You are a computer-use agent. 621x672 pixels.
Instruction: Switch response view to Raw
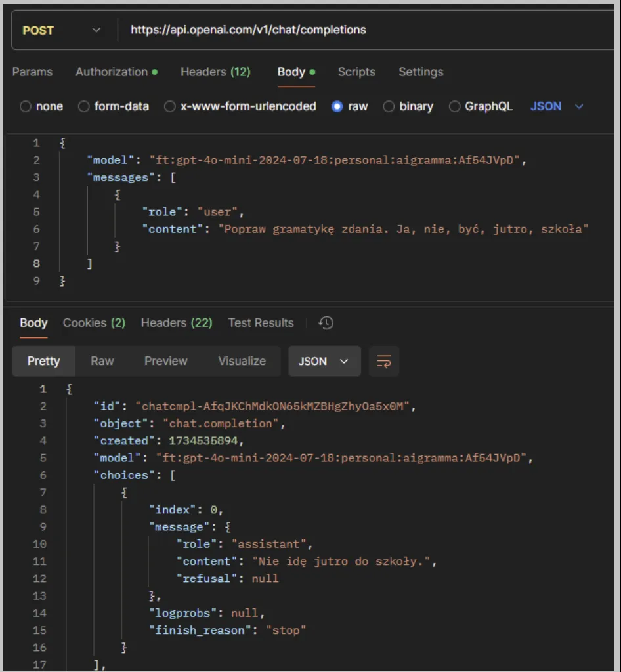[x=102, y=361]
